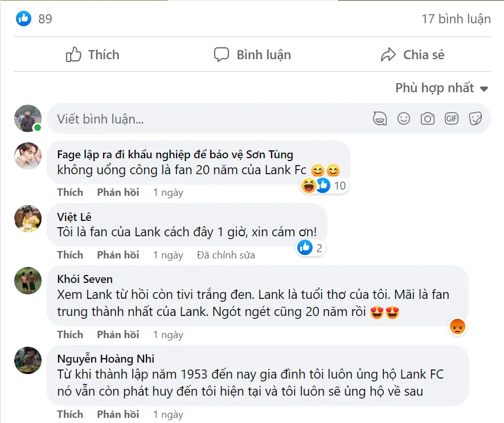Click the angry reaction on Khói Seven's comment
The height and width of the screenshot is (423, 504).
pos(457,326)
